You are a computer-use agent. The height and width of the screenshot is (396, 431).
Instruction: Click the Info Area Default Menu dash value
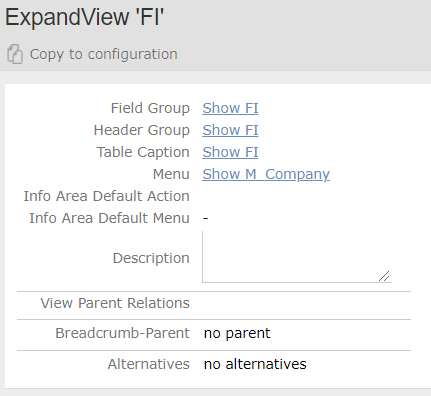tap(205, 218)
